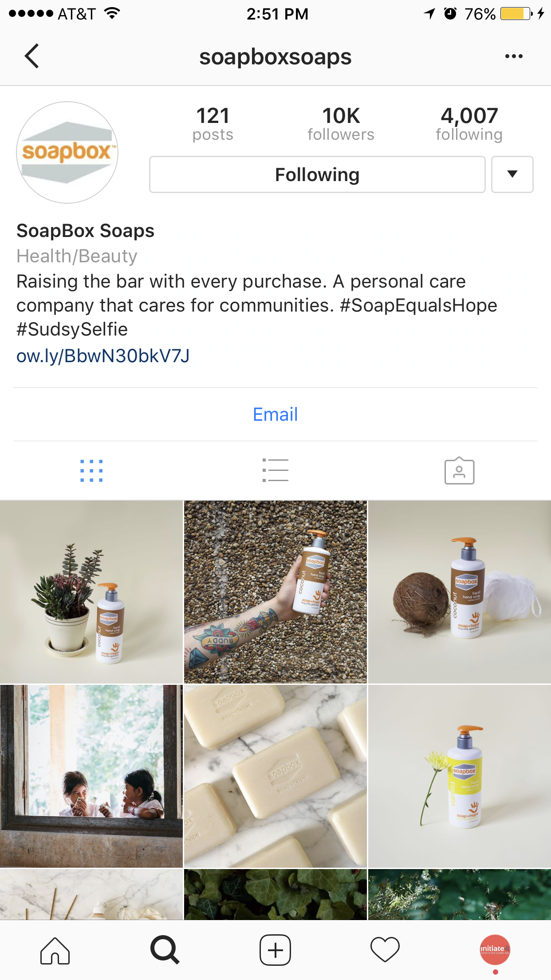Tap the new post plus icon

275,950
